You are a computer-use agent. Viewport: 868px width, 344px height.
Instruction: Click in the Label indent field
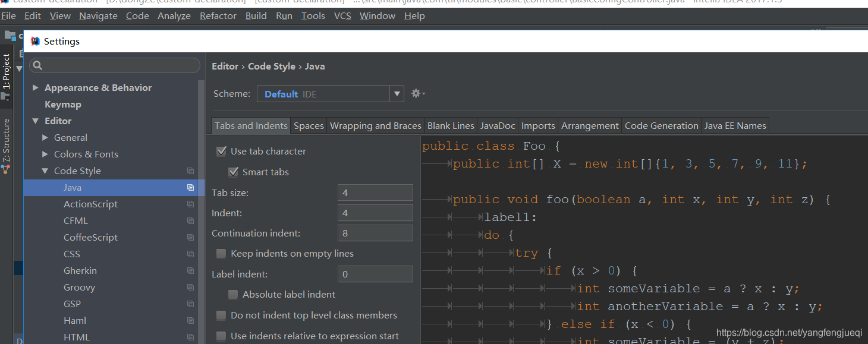[375, 274]
